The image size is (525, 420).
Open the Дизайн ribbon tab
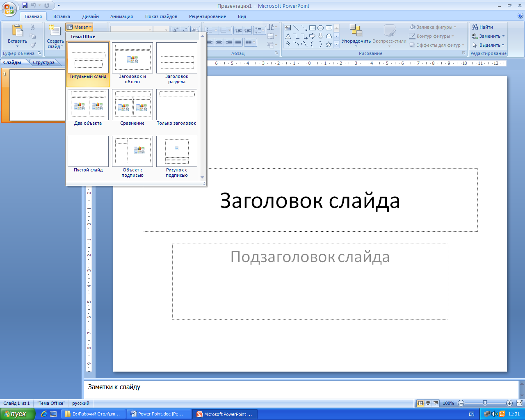[91, 16]
